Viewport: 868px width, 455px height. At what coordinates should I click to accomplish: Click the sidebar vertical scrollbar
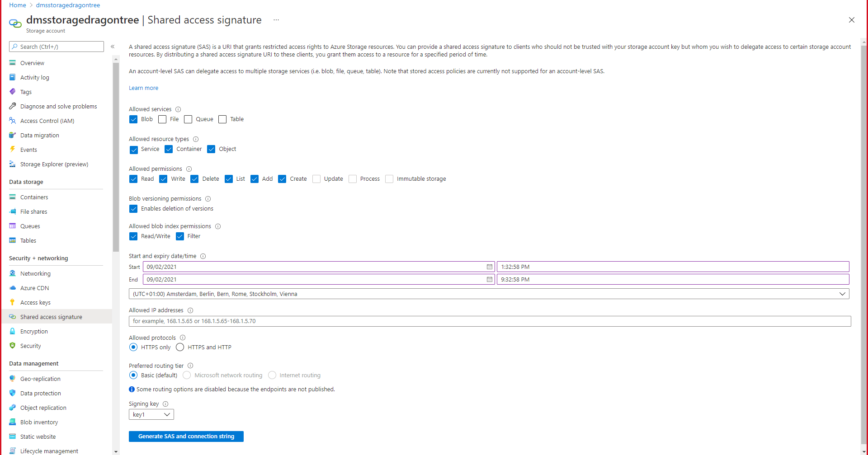116,158
